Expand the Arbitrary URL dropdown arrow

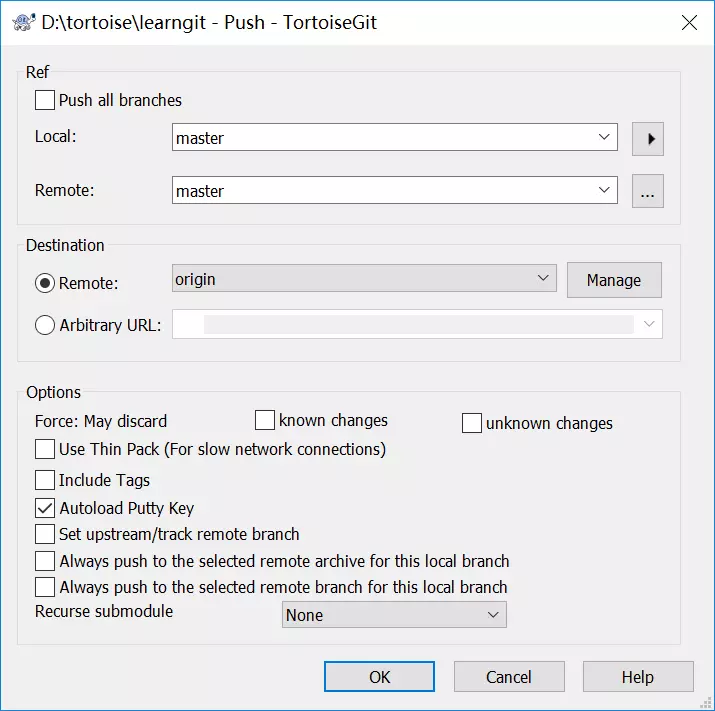pos(649,324)
